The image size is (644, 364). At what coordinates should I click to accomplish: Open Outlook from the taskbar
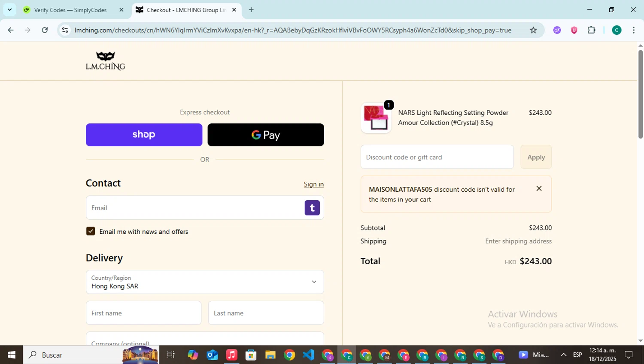tap(212, 355)
